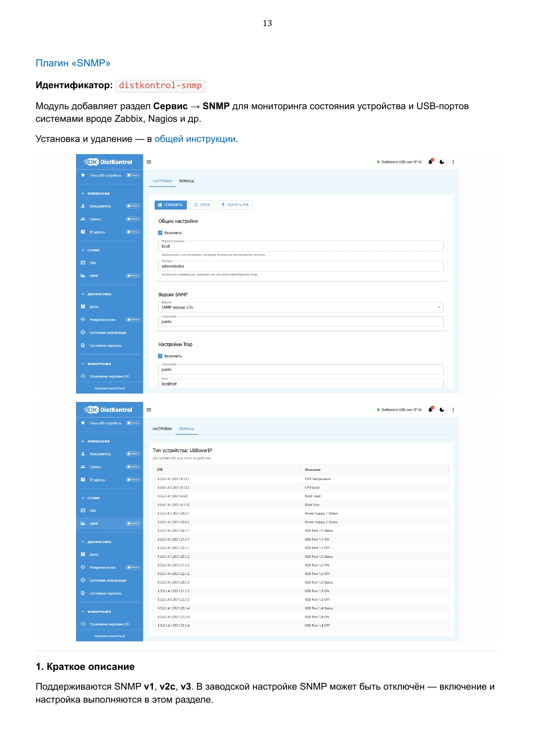Click the star icon beside Типы USB устройств in the settings screenshot
Screen dimensions: 535x756
(83, 175)
